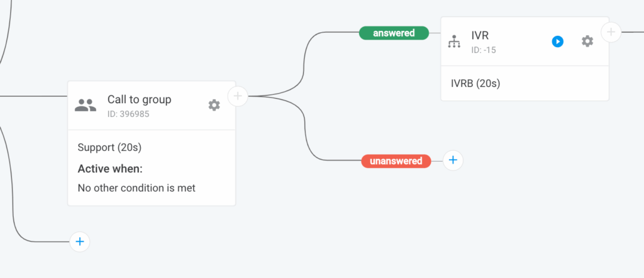Viewport: 644px width, 278px height.
Task: Click the Call to group people icon
Action: click(x=86, y=105)
